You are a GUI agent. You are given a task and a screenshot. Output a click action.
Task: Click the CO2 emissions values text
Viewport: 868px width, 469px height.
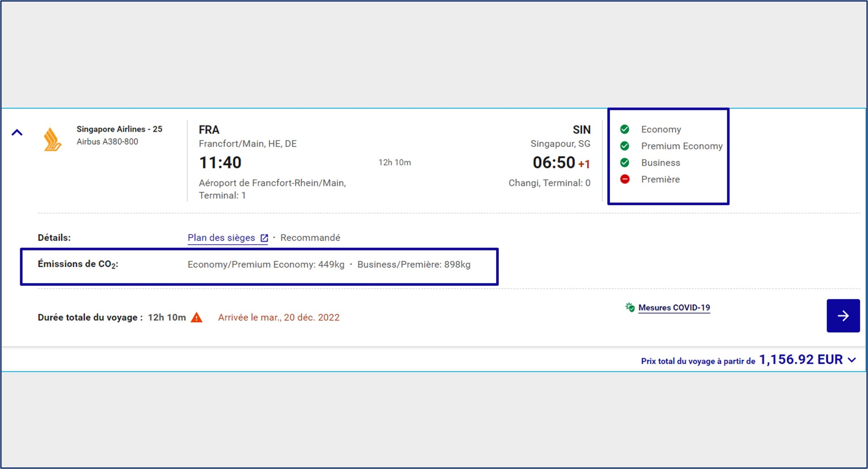click(x=329, y=265)
